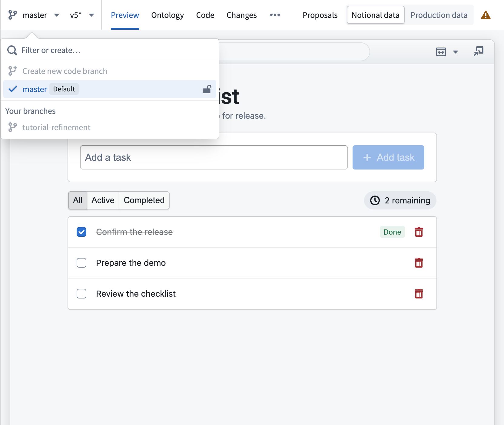The width and height of the screenshot is (504, 425).
Task: Switch to the Ontology tab
Action: [x=167, y=15]
